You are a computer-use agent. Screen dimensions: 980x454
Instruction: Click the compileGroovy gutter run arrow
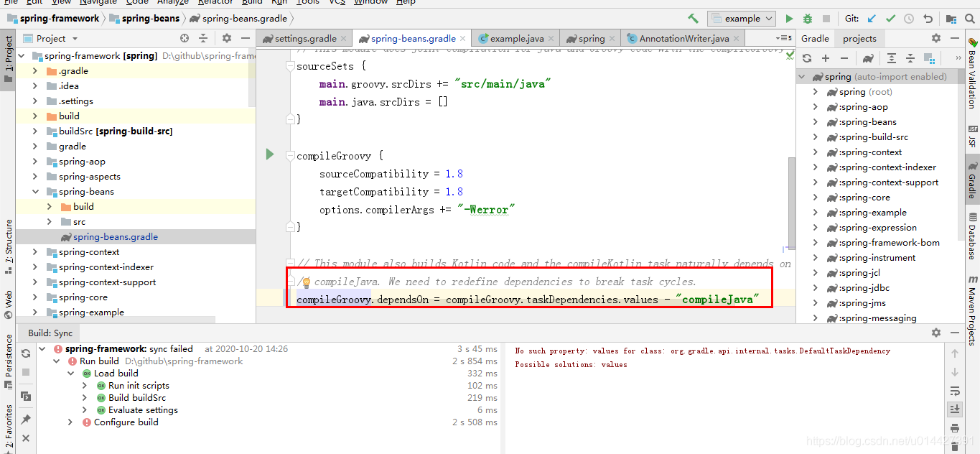click(x=270, y=154)
